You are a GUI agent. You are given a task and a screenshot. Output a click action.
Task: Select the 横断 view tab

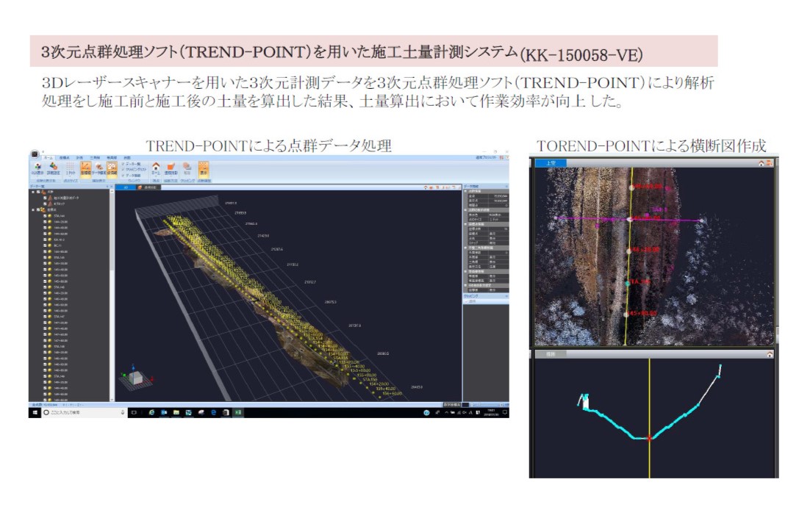551,354
